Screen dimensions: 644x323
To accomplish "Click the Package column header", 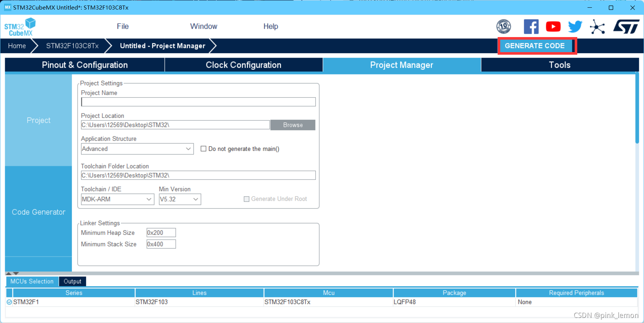I will [x=454, y=293].
